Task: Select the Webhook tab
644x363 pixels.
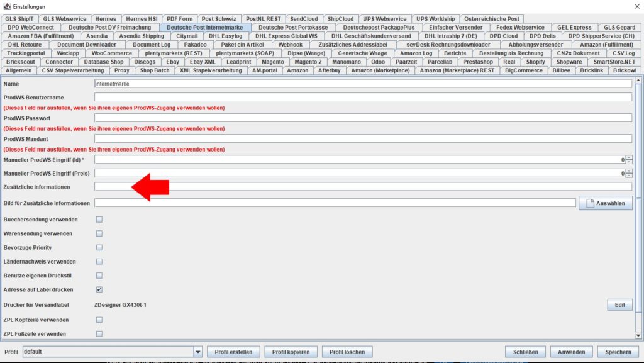Action: [291, 45]
